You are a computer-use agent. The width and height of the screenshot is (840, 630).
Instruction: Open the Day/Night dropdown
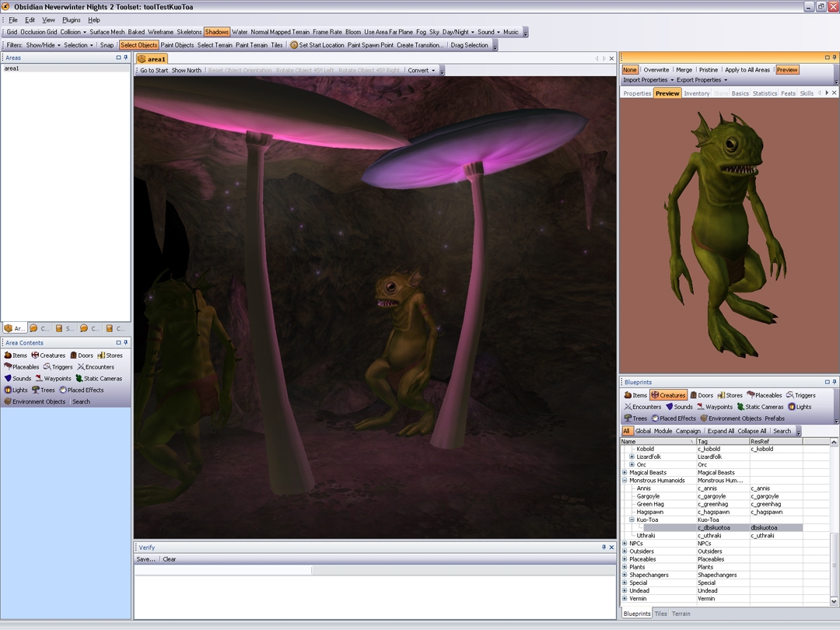[x=456, y=33]
